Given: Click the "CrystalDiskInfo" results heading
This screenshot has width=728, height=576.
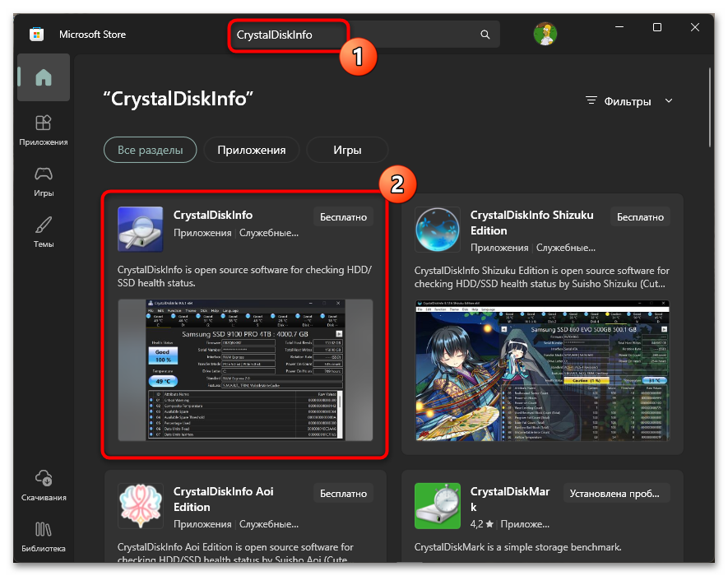Looking at the screenshot, I should [179, 99].
